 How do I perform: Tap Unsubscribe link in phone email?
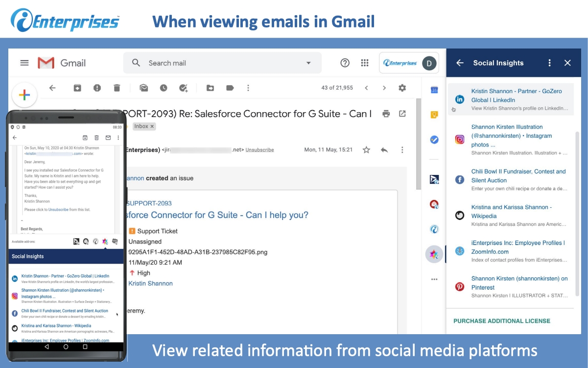tap(58, 210)
